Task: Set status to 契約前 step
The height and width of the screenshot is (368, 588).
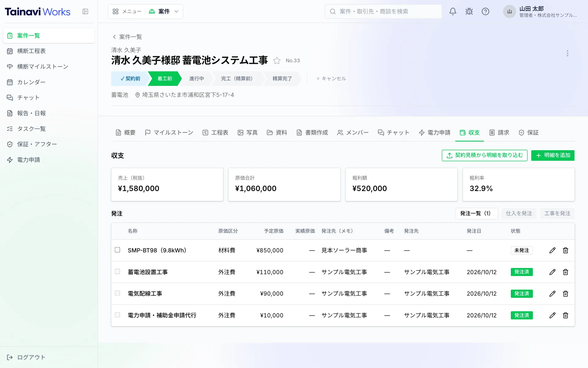Action: coord(130,79)
